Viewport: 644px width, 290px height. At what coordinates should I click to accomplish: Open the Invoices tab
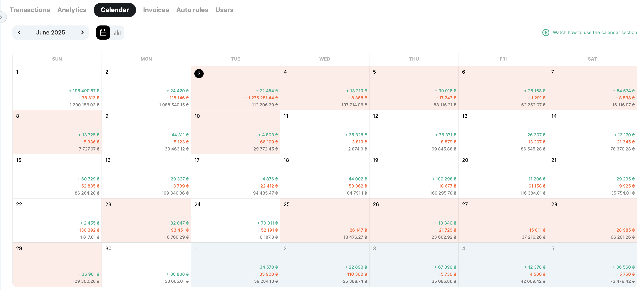[156, 10]
